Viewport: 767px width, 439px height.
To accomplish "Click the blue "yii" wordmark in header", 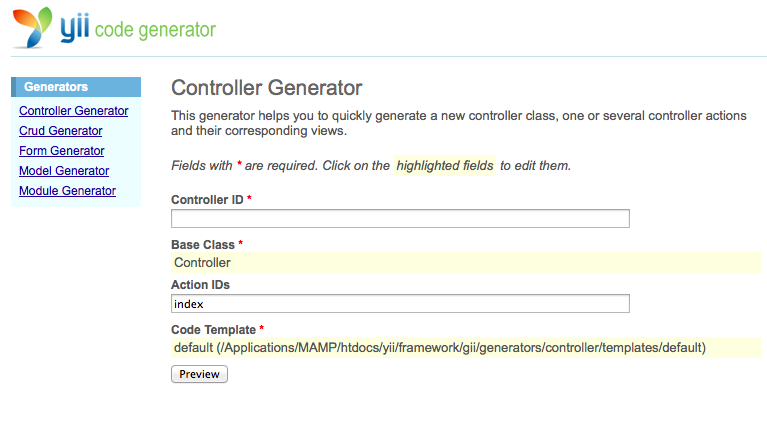I will [x=75, y=27].
